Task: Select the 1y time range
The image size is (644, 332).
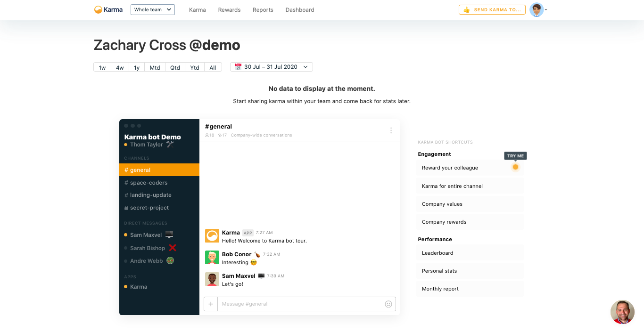Action: click(x=137, y=67)
